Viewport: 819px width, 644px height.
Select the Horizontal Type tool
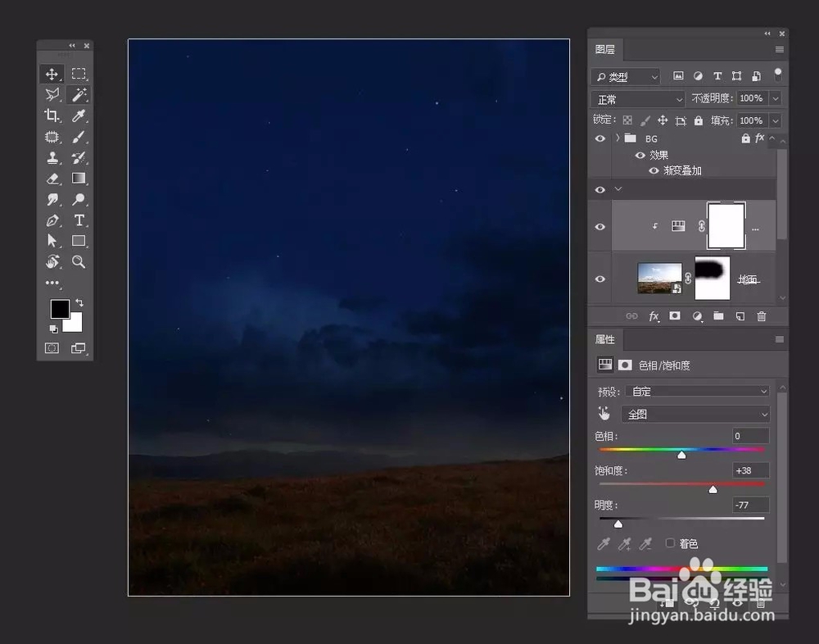pyautogui.click(x=79, y=220)
